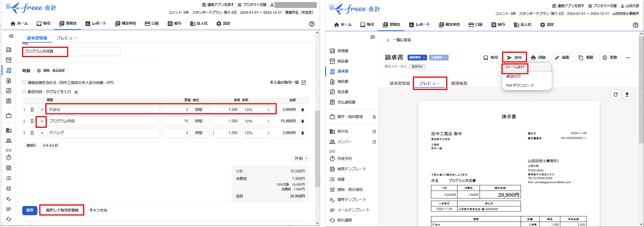Click the 編集 edit button
This screenshot has width=644, height=227.
tap(562, 57)
